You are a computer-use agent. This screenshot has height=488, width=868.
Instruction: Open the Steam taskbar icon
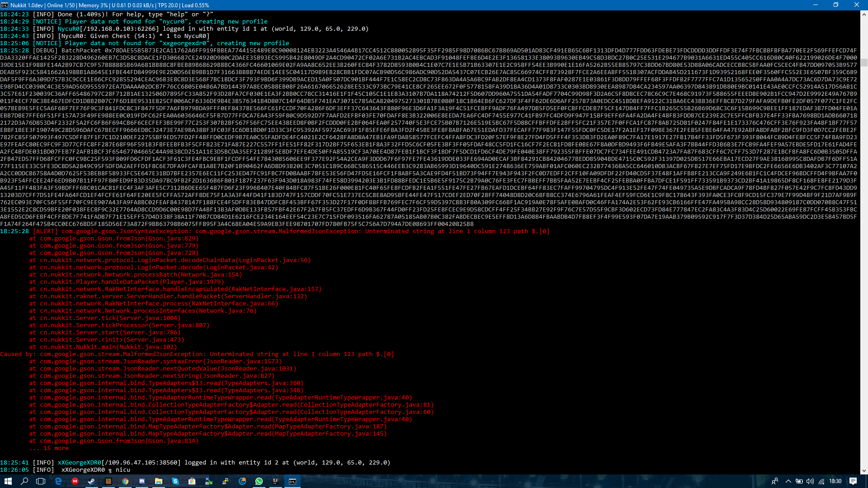point(92,481)
